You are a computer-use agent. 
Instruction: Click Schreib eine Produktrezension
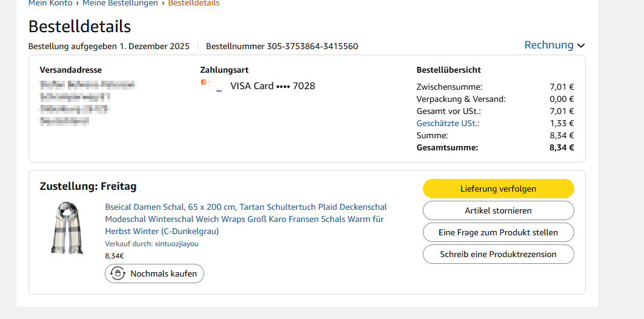tap(498, 254)
